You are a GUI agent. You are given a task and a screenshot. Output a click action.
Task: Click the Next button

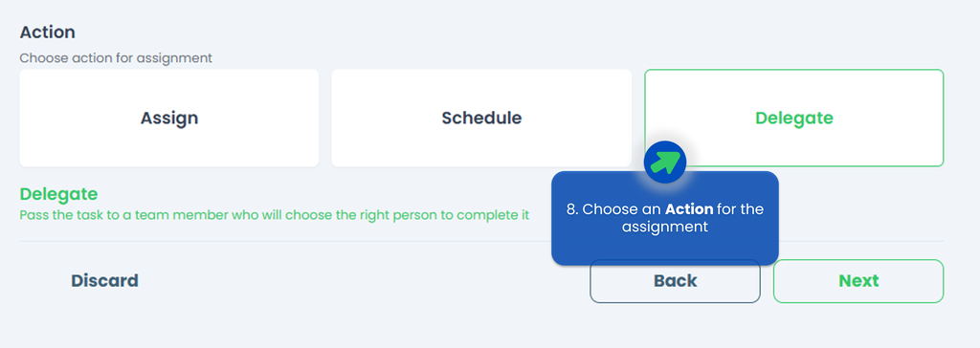pyautogui.click(x=858, y=281)
